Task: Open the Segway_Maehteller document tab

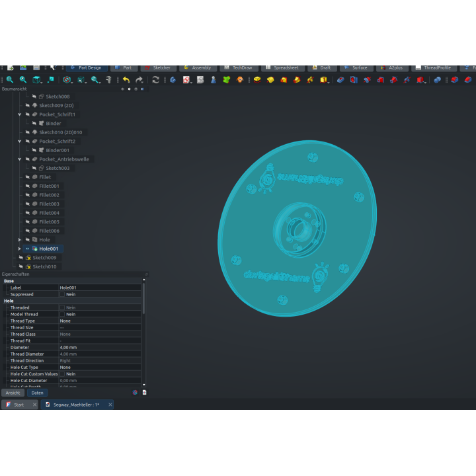Action: [x=77, y=405]
